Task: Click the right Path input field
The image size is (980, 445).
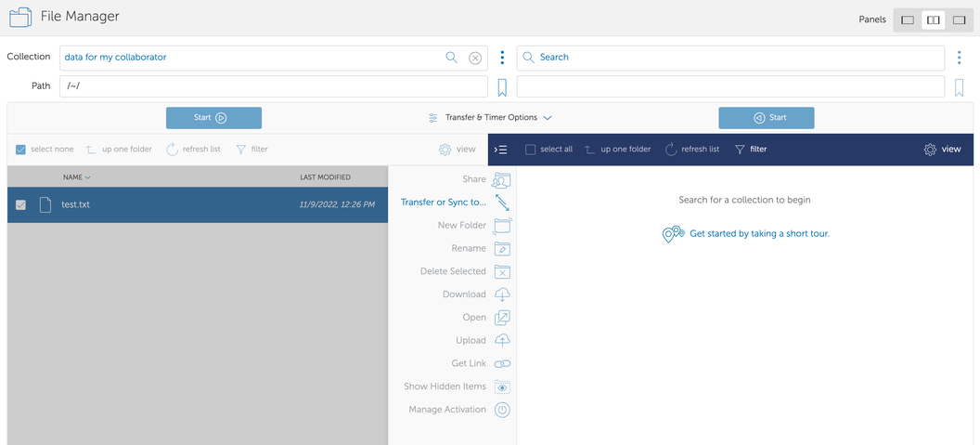Action: coord(730,86)
